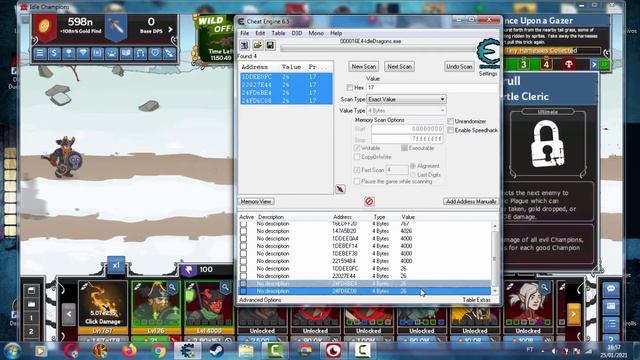
Task: Click the trophy icon in game bar
Action: click(69, 53)
